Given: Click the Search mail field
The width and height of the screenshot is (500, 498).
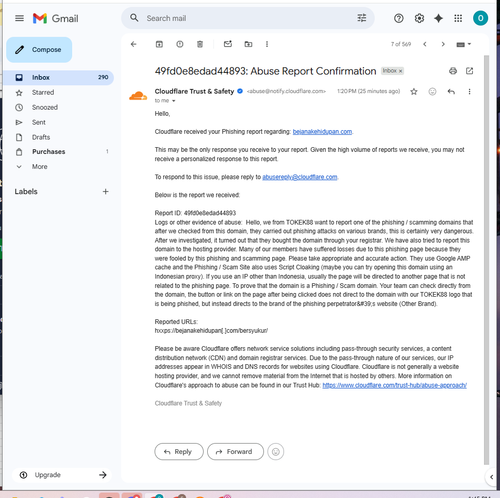Looking at the screenshot, I should (x=247, y=18).
